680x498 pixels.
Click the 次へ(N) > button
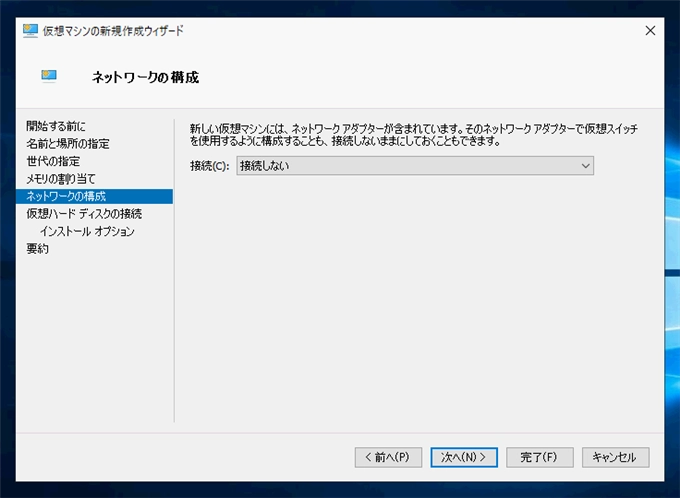pos(464,457)
